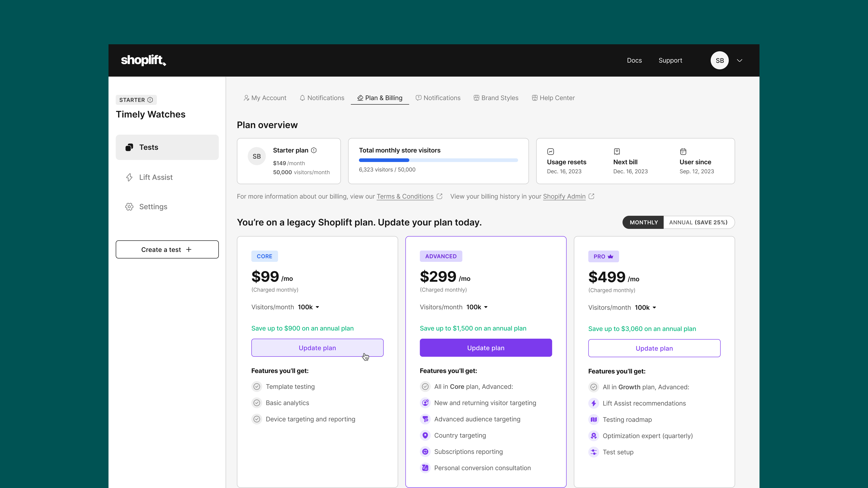The height and width of the screenshot is (488, 868).
Task: Click the info icon beside STARTER badge
Action: 150,100
